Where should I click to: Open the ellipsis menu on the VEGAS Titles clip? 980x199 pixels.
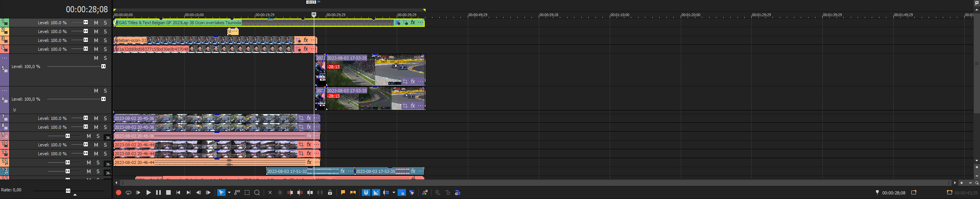pyautogui.click(x=421, y=23)
